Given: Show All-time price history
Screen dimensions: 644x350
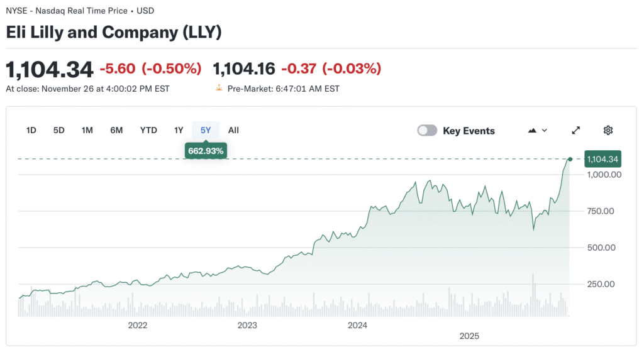Looking at the screenshot, I should coord(233,131).
